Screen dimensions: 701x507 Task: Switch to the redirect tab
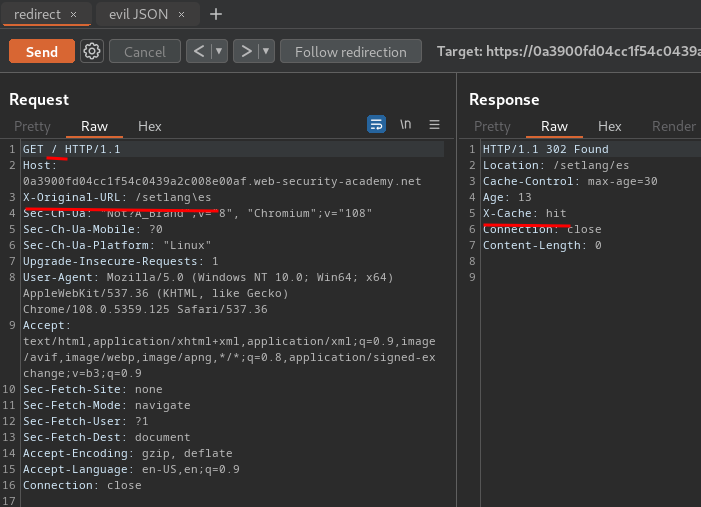pos(38,14)
